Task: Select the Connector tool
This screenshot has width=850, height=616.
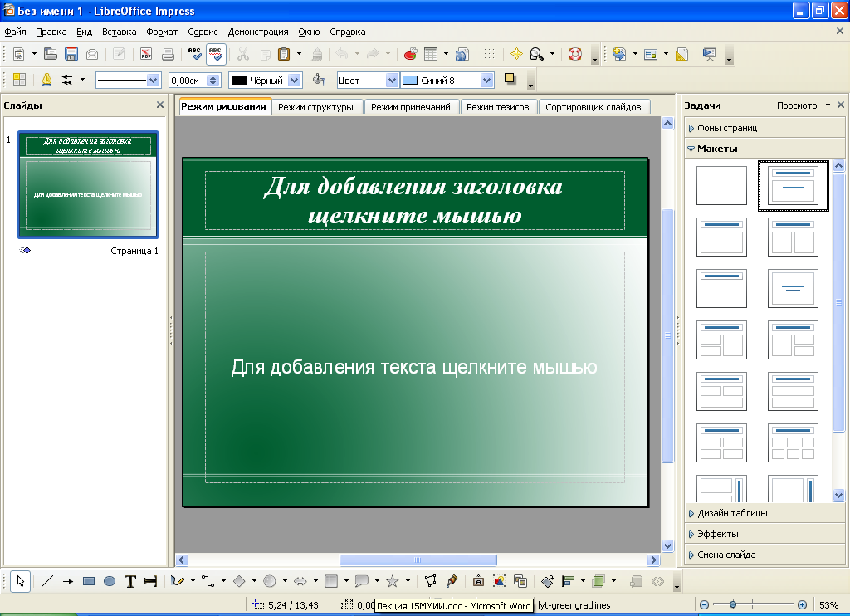Action: [208, 581]
